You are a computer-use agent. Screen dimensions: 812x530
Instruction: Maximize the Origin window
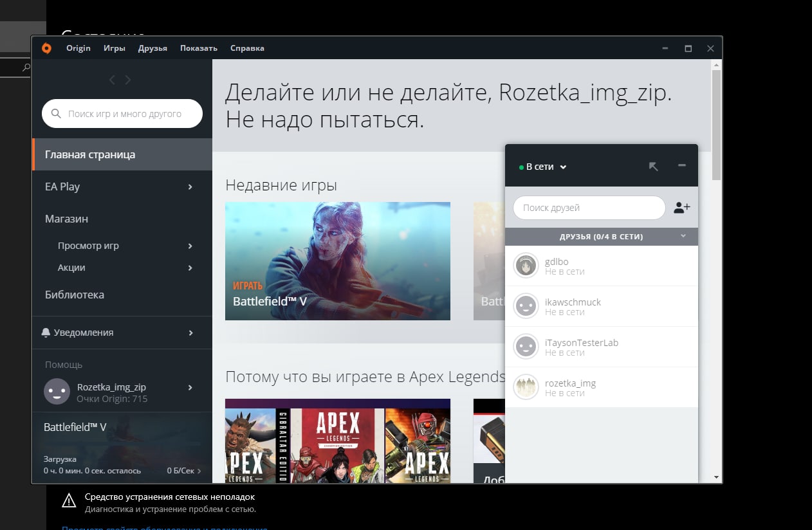(x=688, y=48)
